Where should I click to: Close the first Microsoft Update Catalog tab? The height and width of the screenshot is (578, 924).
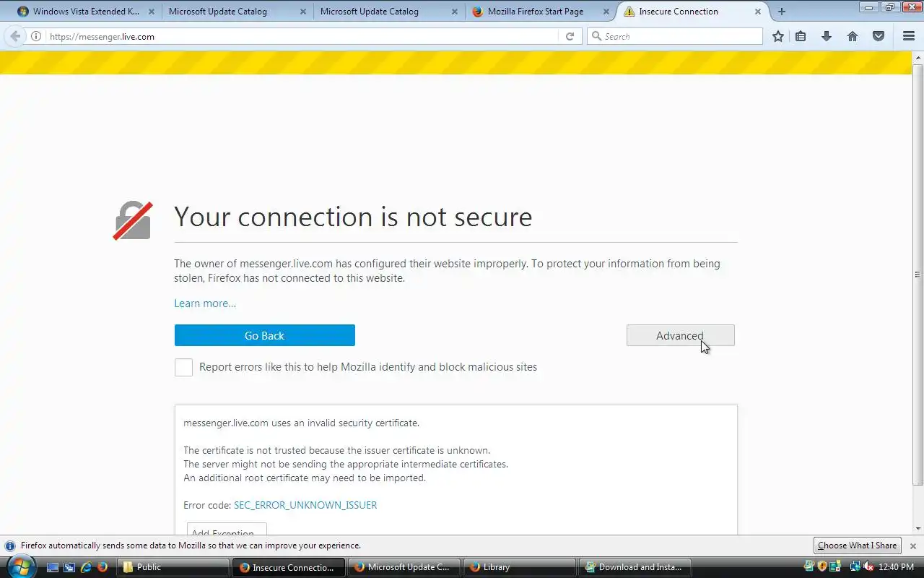[x=303, y=12]
